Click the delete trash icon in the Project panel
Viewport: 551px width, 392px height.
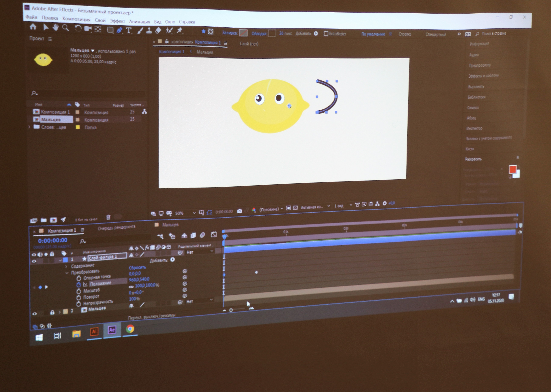coord(108,217)
